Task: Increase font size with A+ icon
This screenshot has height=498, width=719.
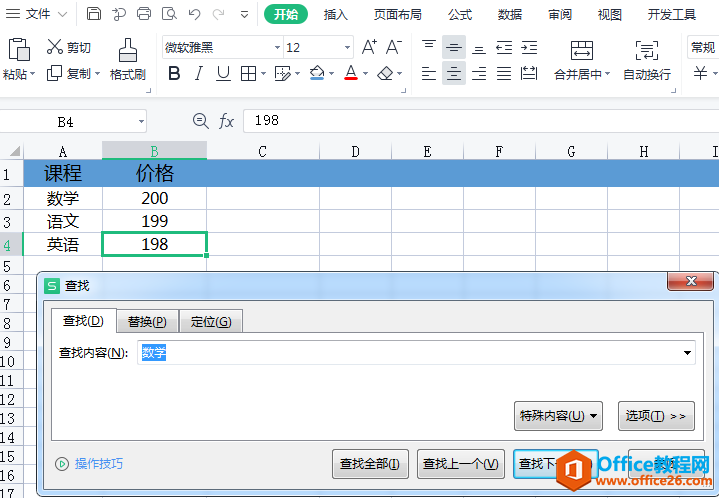Action: tap(369, 47)
